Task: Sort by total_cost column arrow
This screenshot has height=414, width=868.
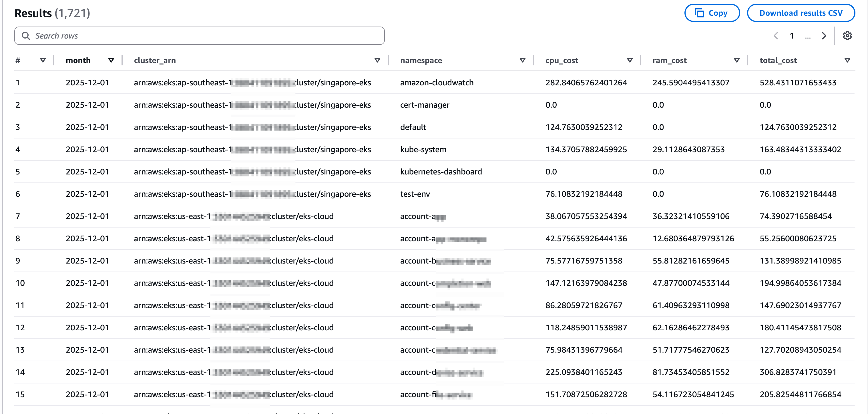Action: pyautogui.click(x=847, y=60)
